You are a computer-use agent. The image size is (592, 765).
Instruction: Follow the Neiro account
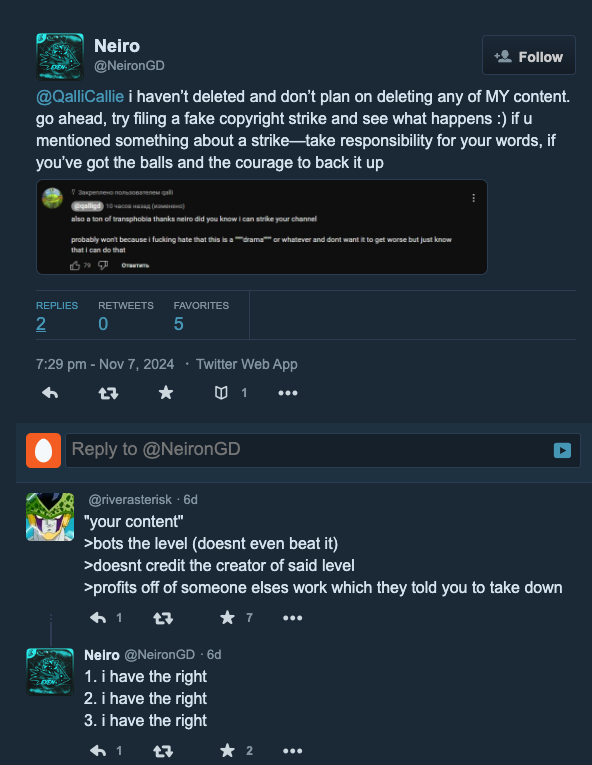pyautogui.click(x=529, y=55)
